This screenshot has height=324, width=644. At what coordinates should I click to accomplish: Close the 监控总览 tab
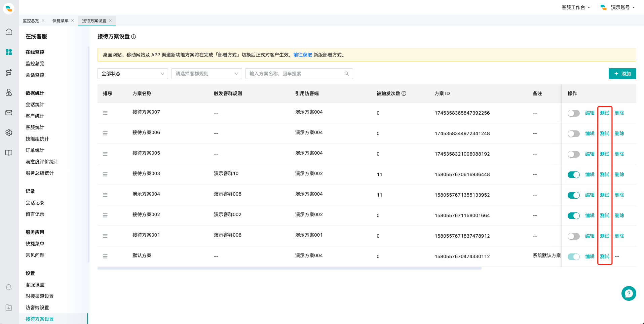pyautogui.click(x=43, y=21)
